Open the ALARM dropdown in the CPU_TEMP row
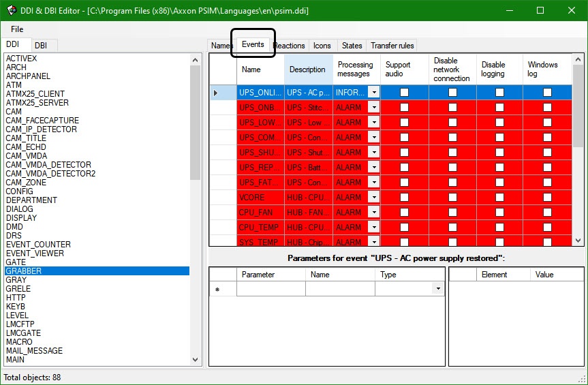588x385 pixels. pyautogui.click(x=374, y=227)
